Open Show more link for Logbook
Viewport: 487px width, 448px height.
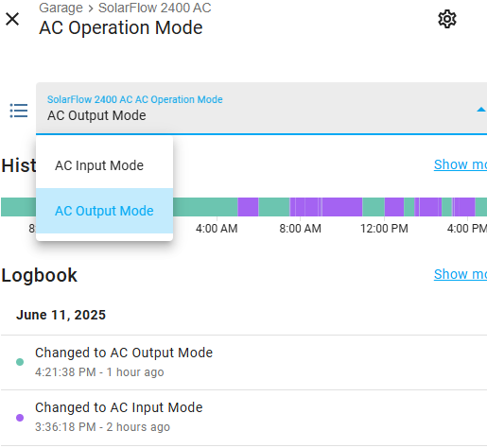click(x=461, y=274)
